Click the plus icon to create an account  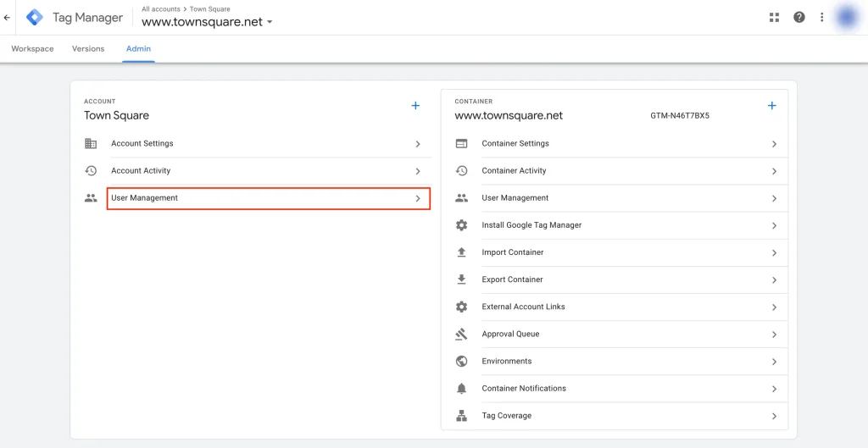click(415, 106)
